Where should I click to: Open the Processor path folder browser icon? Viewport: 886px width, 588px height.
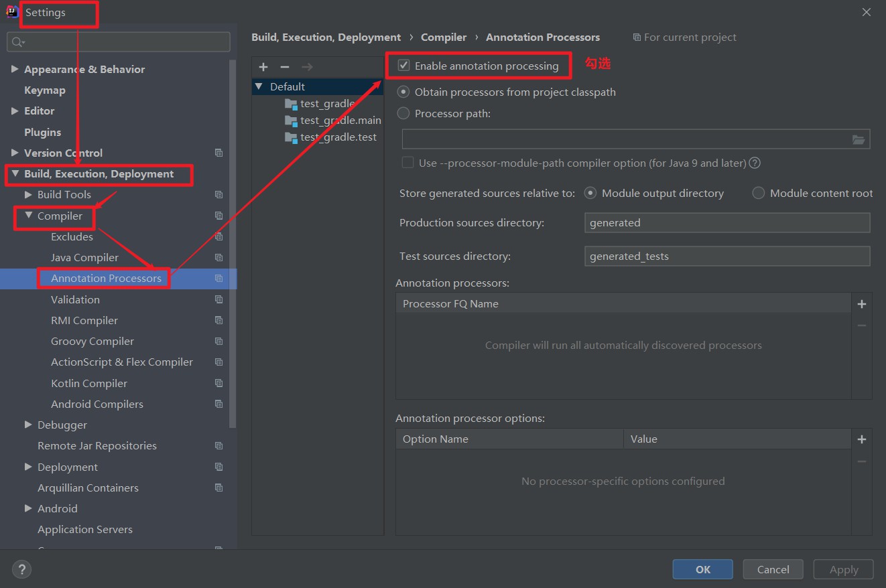click(859, 139)
